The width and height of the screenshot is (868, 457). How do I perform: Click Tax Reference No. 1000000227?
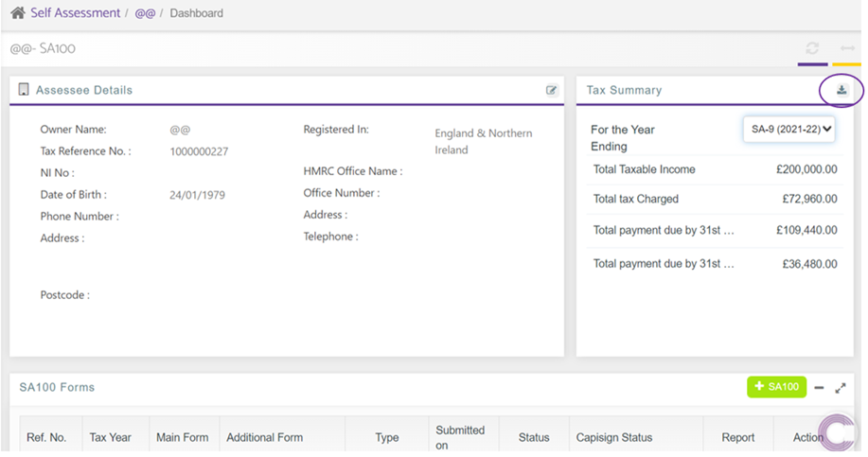click(199, 151)
